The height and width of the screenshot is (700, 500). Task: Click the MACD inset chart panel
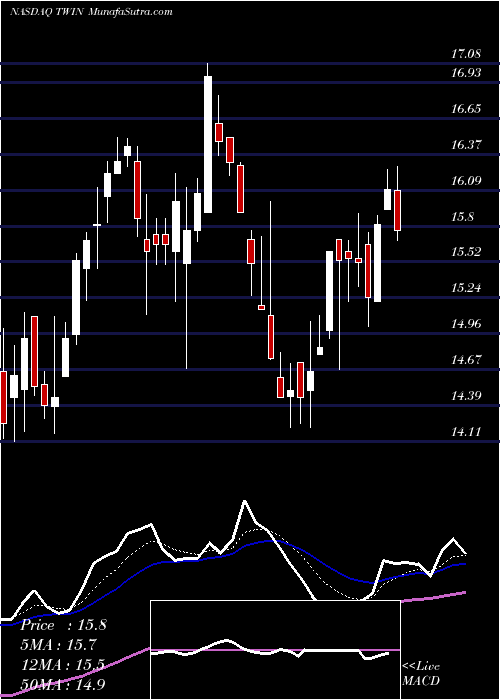pyautogui.click(x=275, y=650)
